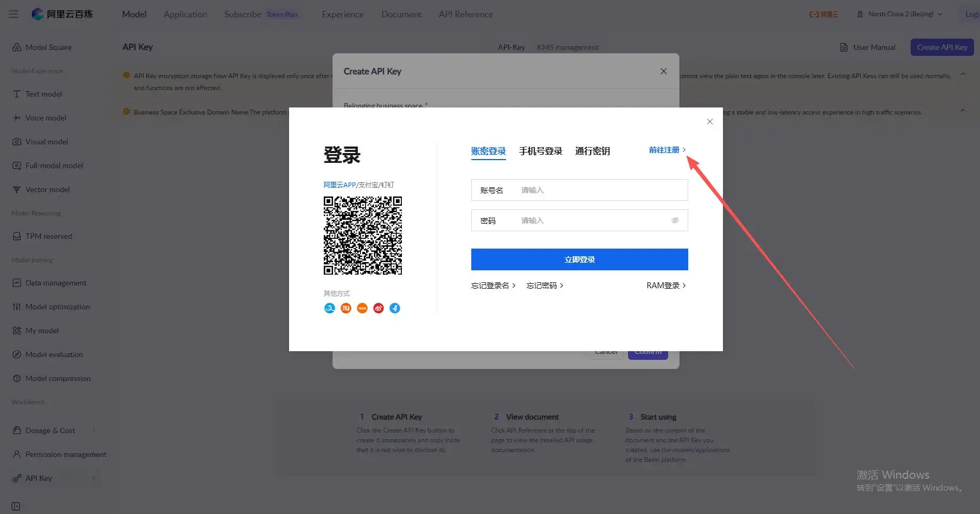Click the Model compression icon
The width and height of the screenshot is (980, 514).
[17, 378]
